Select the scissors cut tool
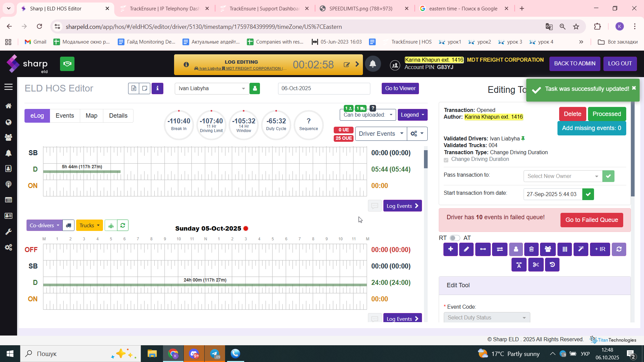644x362 pixels. point(536,265)
